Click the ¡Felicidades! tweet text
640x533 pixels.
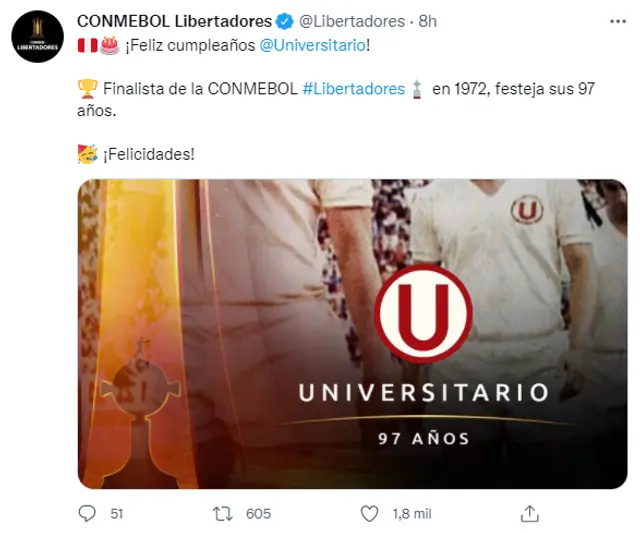149,154
